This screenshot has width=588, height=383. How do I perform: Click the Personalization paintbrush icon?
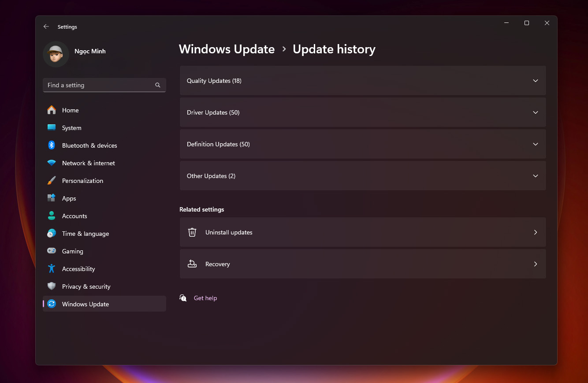click(x=52, y=180)
